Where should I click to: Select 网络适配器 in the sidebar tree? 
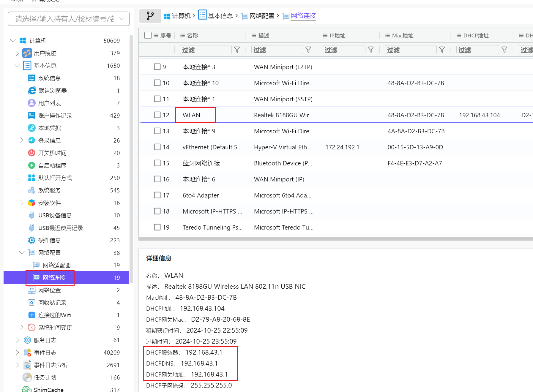(x=56, y=265)
